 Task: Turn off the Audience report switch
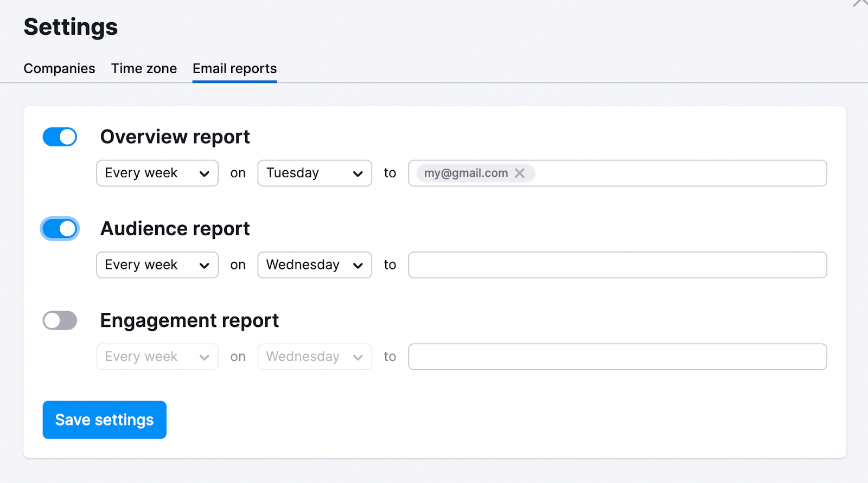[60, 229]
